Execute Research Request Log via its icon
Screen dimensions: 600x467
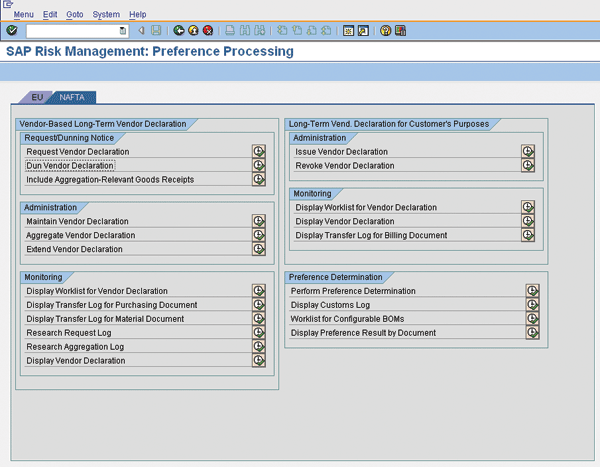point(259,332)
